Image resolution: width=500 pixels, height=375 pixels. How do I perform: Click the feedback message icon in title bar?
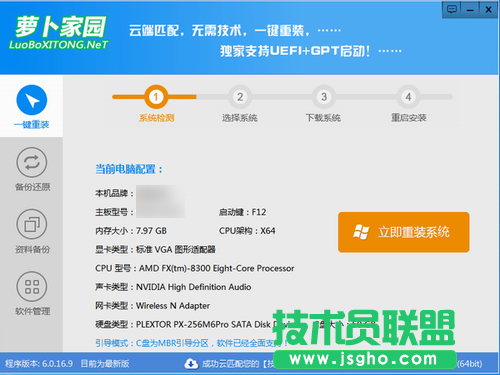pyautogui.click(x=452, y=9)
